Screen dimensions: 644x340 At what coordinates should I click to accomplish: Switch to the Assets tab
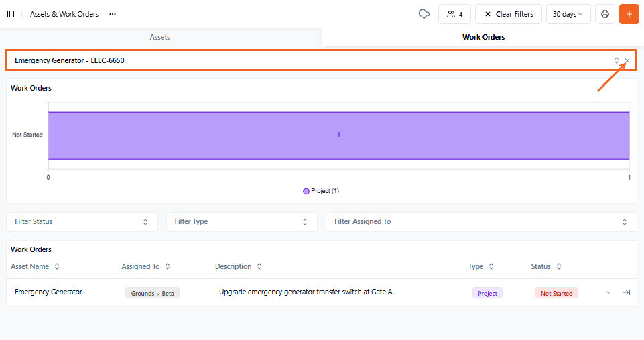pyautogui.click(x=159, y=37)
